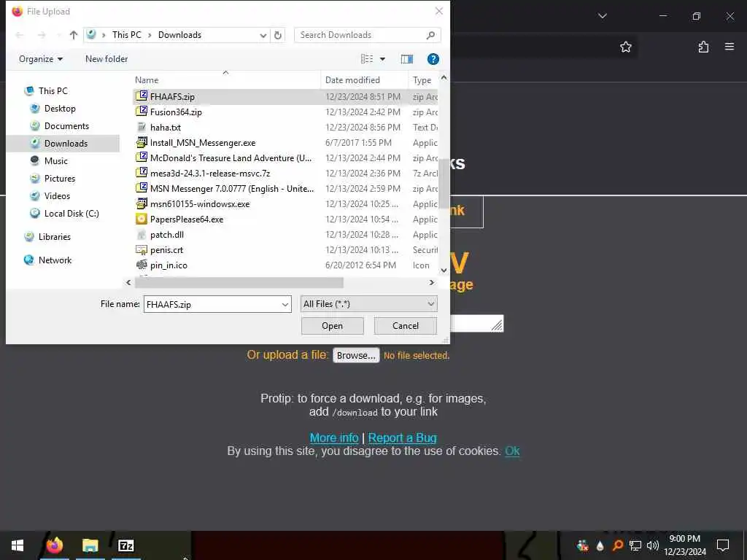Image resolution: width=747 pixels, height=560 pixels.
Task: Open Firefox extensions puzzle icon
Action: (x=703, y=47)
